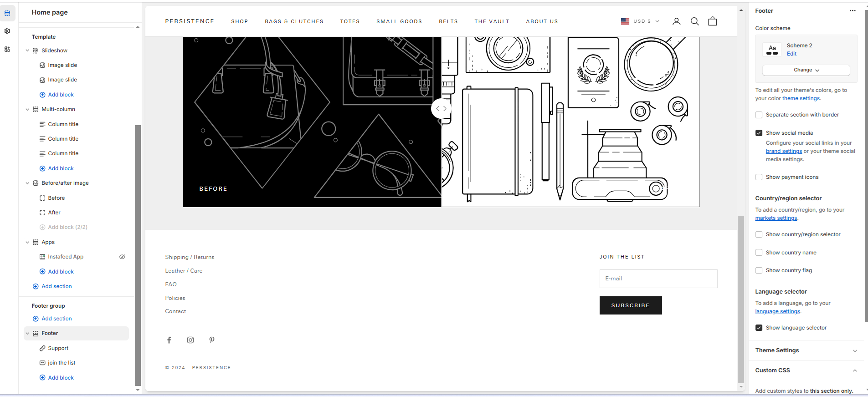Click the search magnifier icon in store header
868x416 pixels.
click(x=695, y=21)
